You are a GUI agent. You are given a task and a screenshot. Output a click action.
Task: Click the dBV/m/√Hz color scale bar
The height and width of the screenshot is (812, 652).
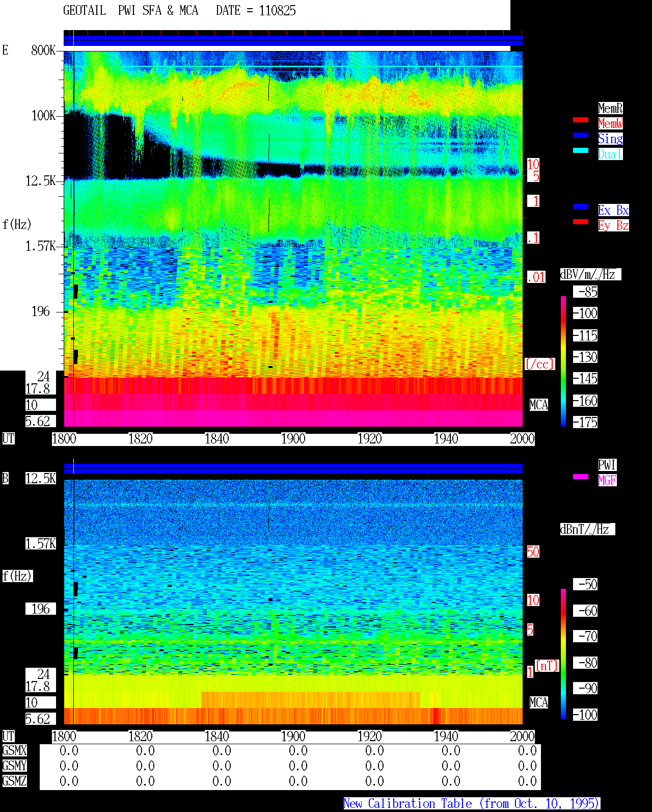tap(563, 361)
